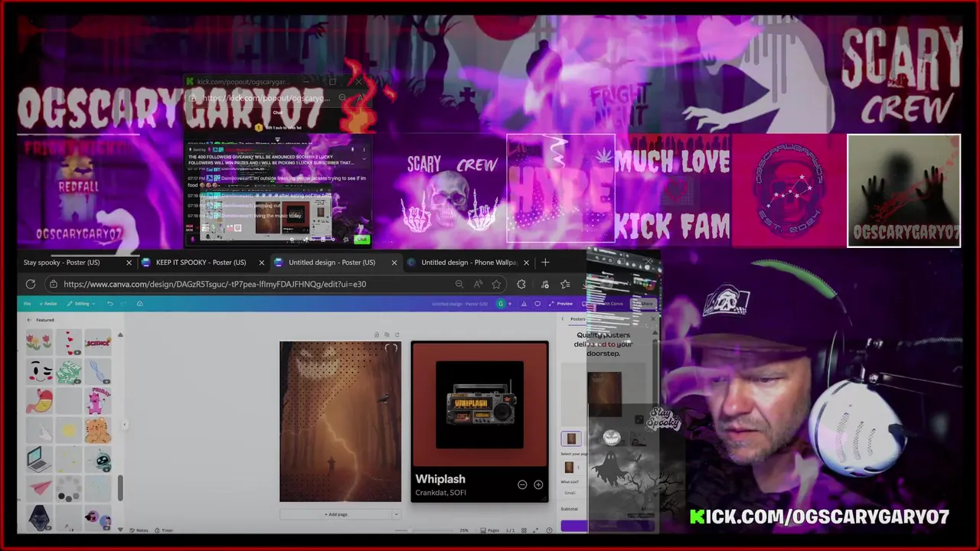The height and width of the screenshot is (551, 980).
Task: Click the media control music note icon
Action: click(x=544, y=284)
